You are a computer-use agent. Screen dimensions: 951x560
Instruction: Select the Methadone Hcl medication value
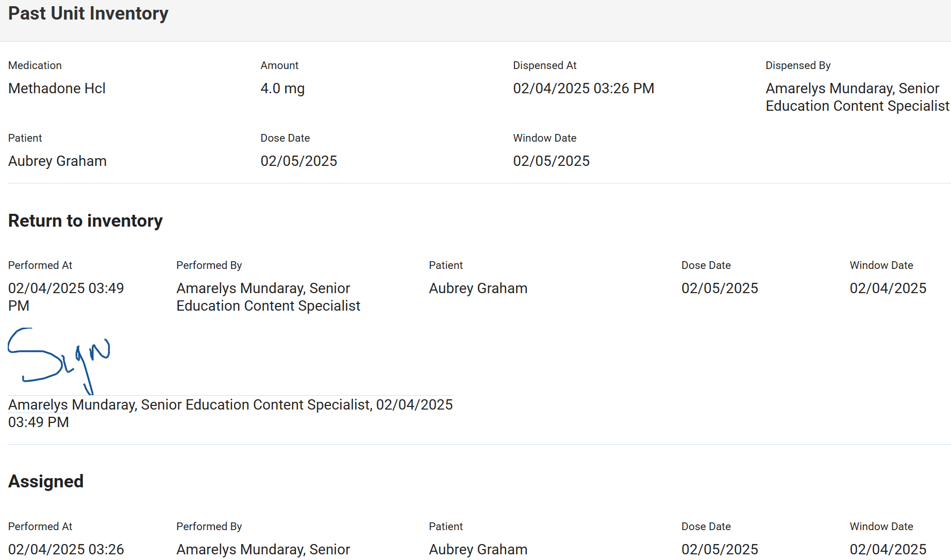click(57, 89)
